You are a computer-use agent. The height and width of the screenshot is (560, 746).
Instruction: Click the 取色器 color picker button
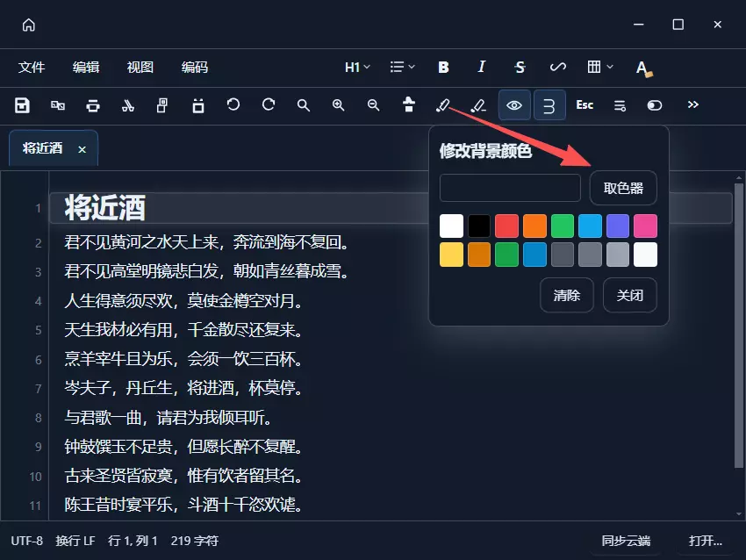pyautogui.click(x=623, y=188)
